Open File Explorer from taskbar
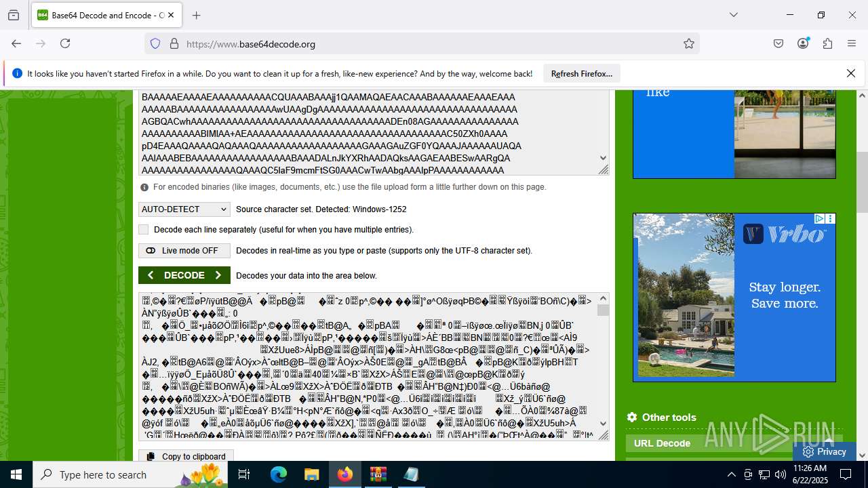The width and height of the screenshot is (868, 488). tap(311, 474)
